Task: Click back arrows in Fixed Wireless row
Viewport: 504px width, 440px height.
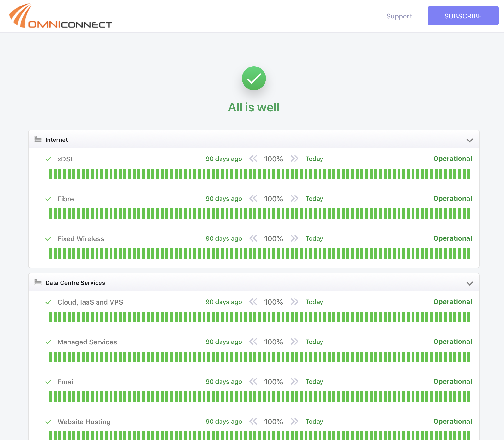Action: (253, 238)
